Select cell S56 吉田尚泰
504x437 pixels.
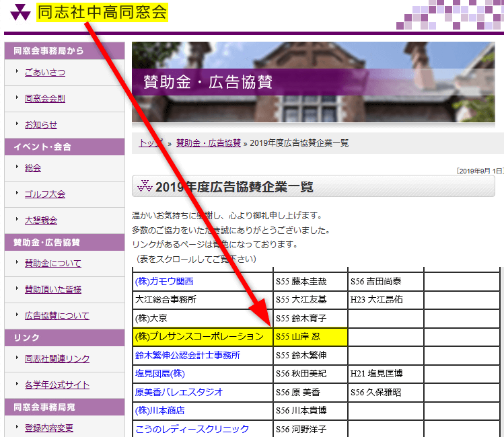pyautogui.click(x=386, y=282)
